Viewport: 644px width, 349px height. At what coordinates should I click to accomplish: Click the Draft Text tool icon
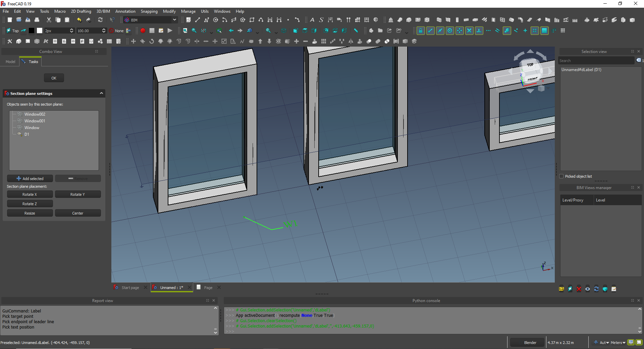pyautogui.click(x=312, y=20)
